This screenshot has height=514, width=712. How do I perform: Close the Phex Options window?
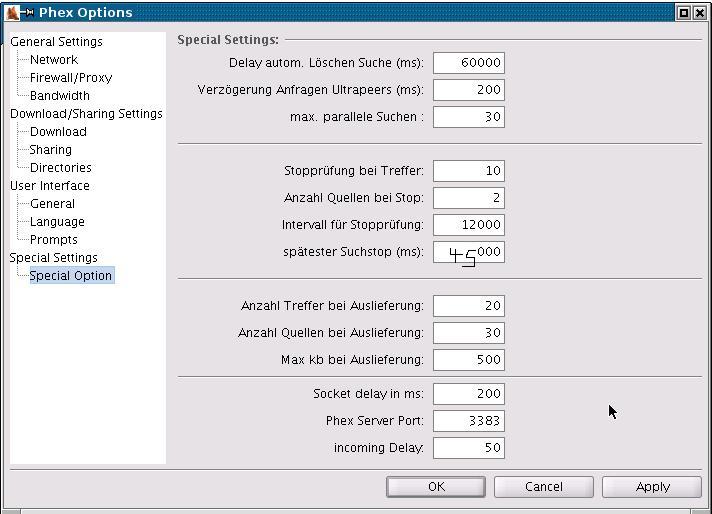(x=700, y=13)
